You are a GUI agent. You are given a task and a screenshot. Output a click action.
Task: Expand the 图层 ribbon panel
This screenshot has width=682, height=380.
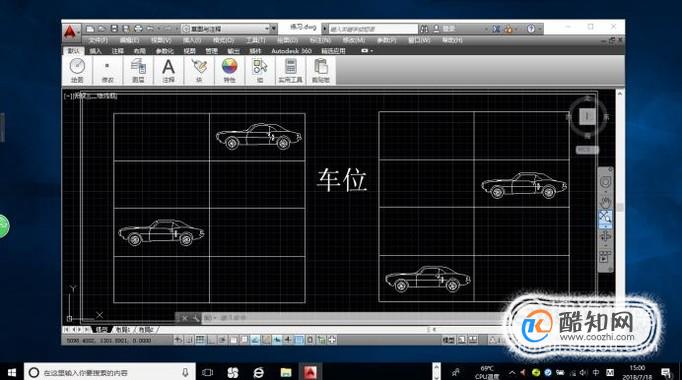tap(138, 70)
